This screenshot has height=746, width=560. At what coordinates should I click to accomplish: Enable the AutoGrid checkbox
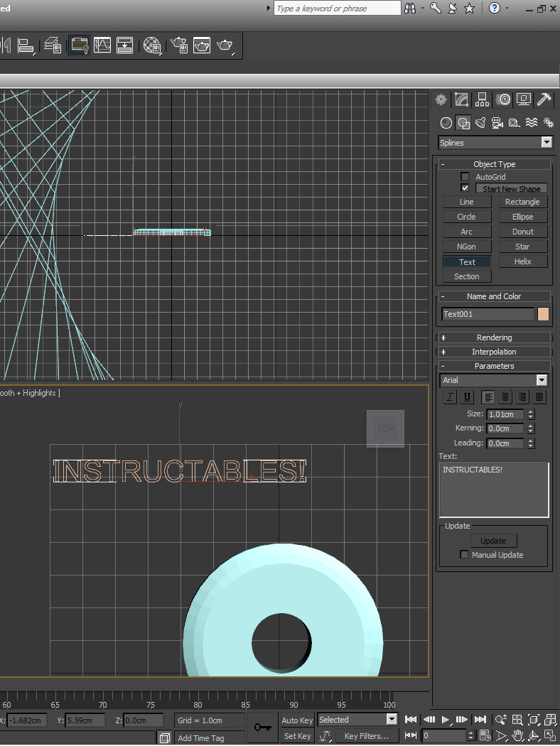click(x=465, y=176)
